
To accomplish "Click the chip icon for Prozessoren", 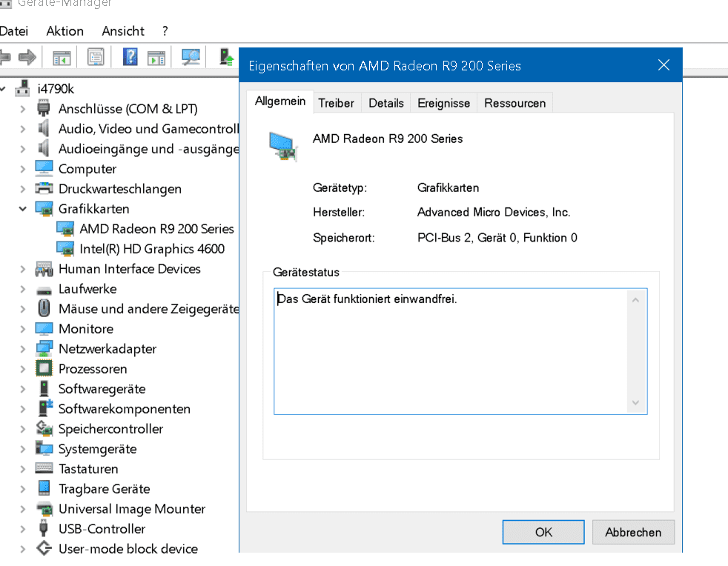I will (44, 368).
